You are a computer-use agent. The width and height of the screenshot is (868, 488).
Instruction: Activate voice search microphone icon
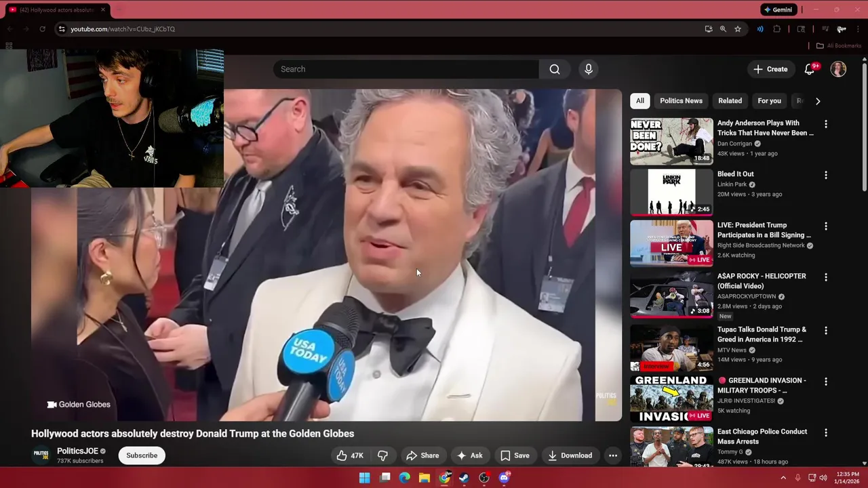point(589,69)
